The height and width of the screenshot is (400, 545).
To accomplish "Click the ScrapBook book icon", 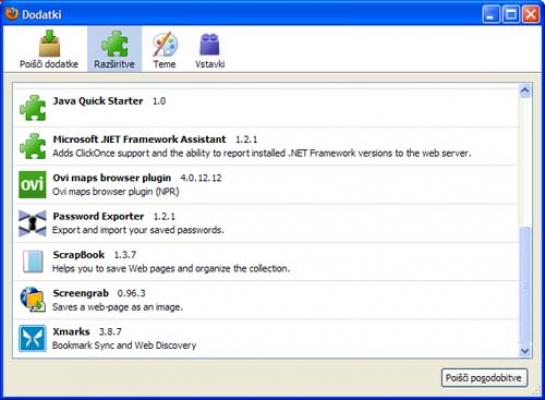I will click(33, 261).
